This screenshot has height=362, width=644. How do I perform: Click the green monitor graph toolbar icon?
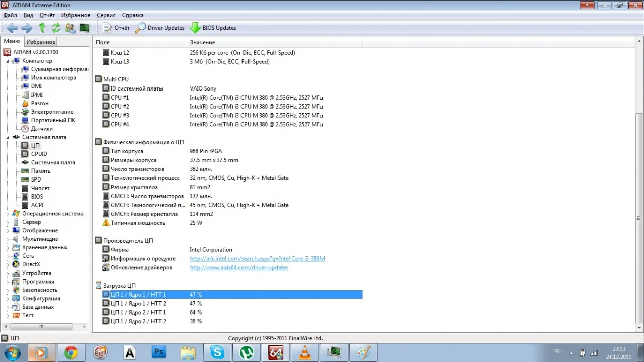[x=85, y=28]
